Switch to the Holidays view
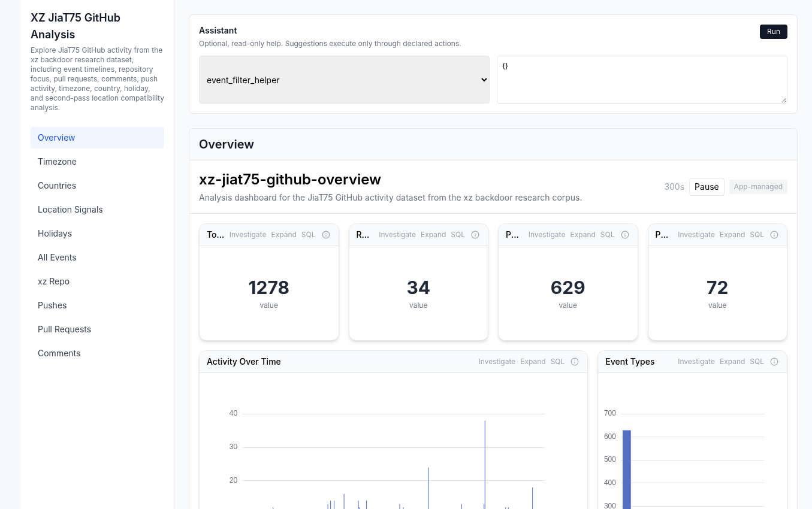Screen dimensions: 812x509 pyautogui.click(x=97, y=234)
